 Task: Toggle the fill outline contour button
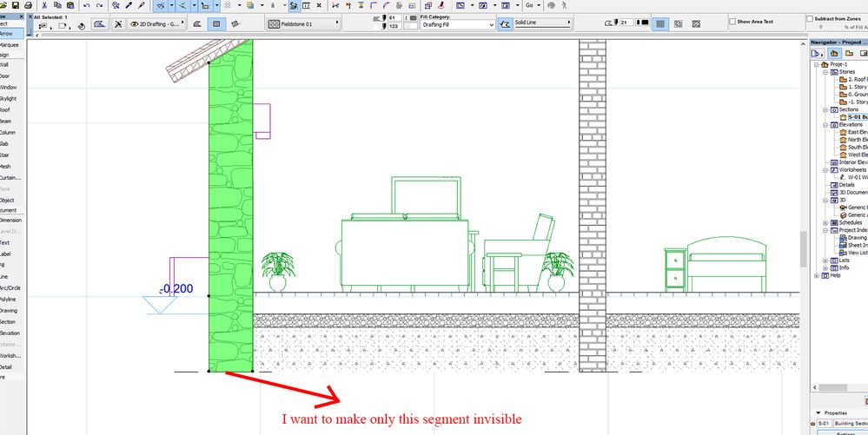[x=504, y=24]
